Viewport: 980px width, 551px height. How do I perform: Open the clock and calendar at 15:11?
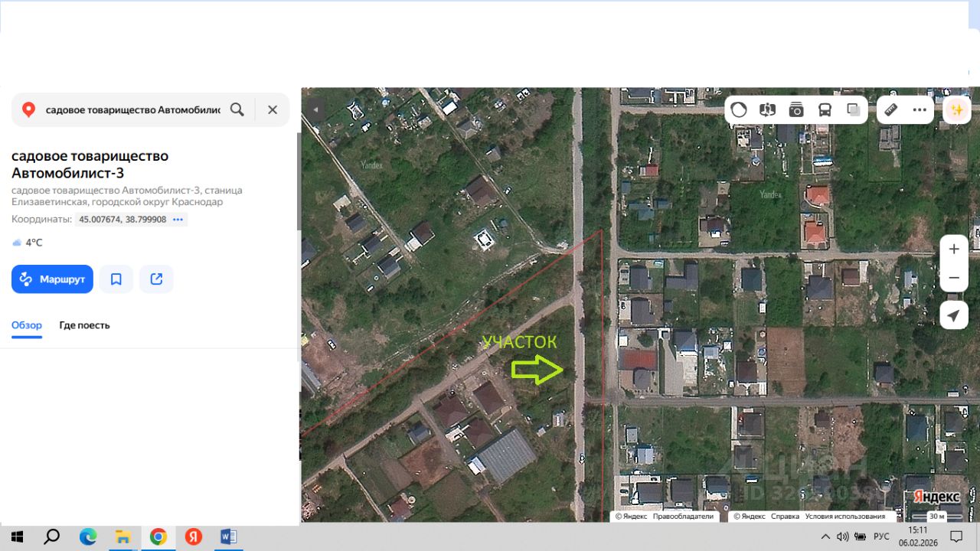coord(918,536)
